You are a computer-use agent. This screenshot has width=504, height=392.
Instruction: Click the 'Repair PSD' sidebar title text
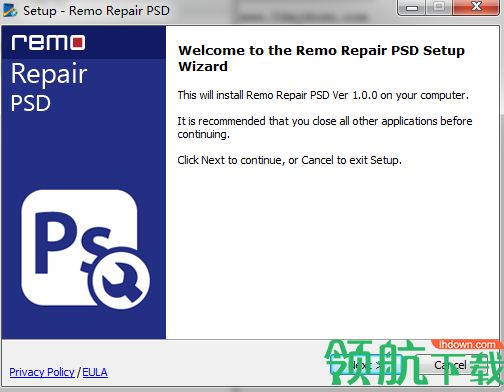[x=49, y=88]
